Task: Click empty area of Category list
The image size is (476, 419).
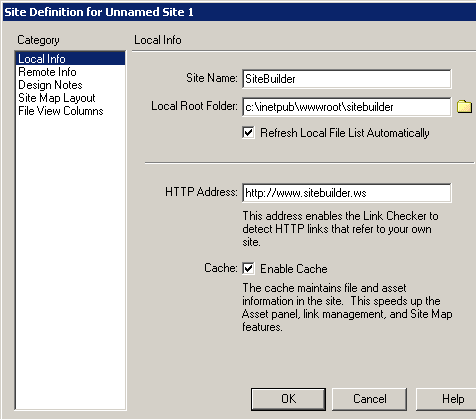Action: [70, 260]
